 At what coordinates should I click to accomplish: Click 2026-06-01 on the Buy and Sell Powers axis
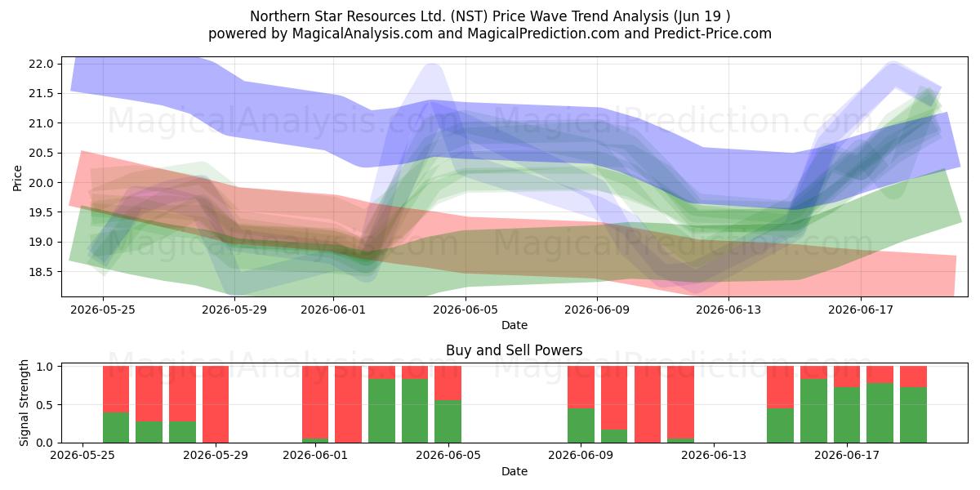[x=315, y=456]
